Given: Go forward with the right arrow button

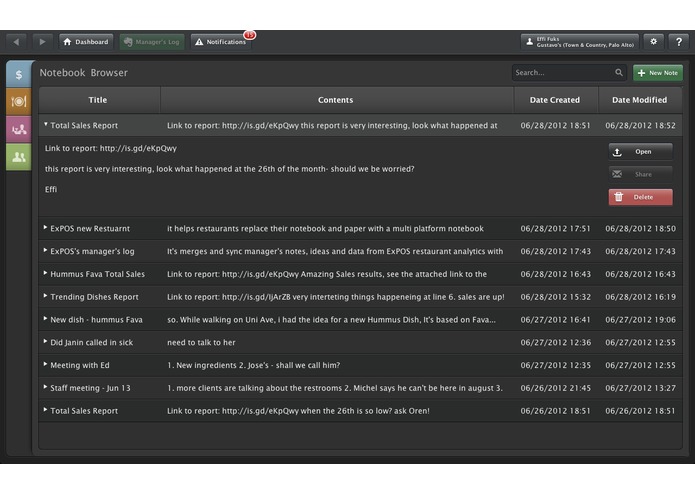Looking at the screenshot, I should coord(42,42).
